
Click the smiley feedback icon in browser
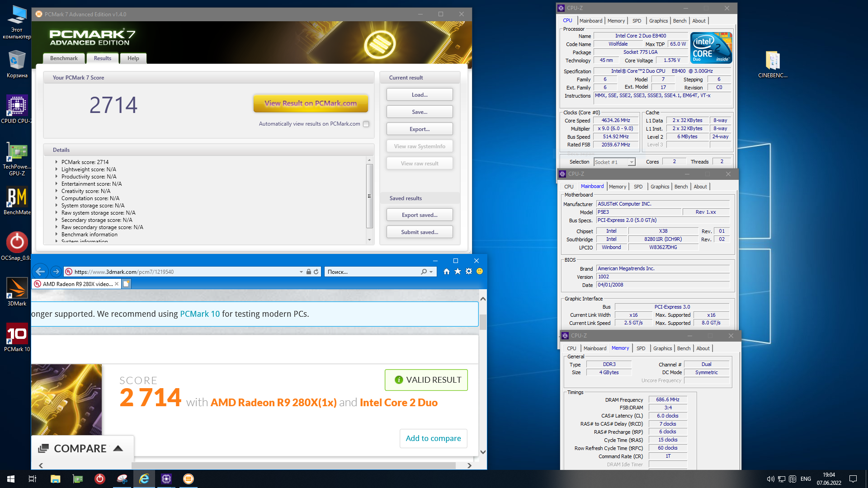coord(480,272)
